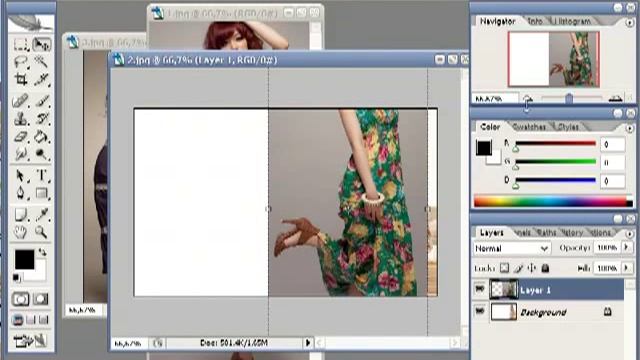Image resolution: width=640 pixels, height=360 pixels.
Task: Select the Magic Wand tool
Action: [41, 62]
